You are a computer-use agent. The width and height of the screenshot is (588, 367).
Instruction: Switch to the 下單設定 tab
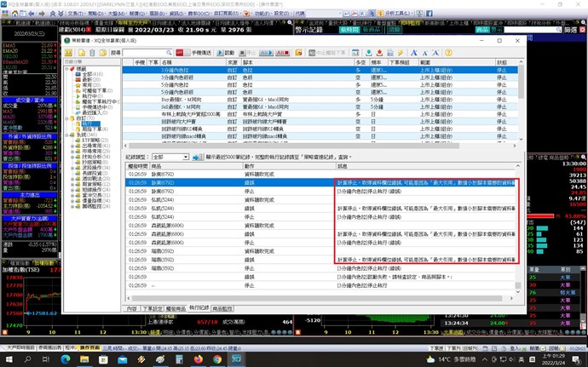pos(153,307)
